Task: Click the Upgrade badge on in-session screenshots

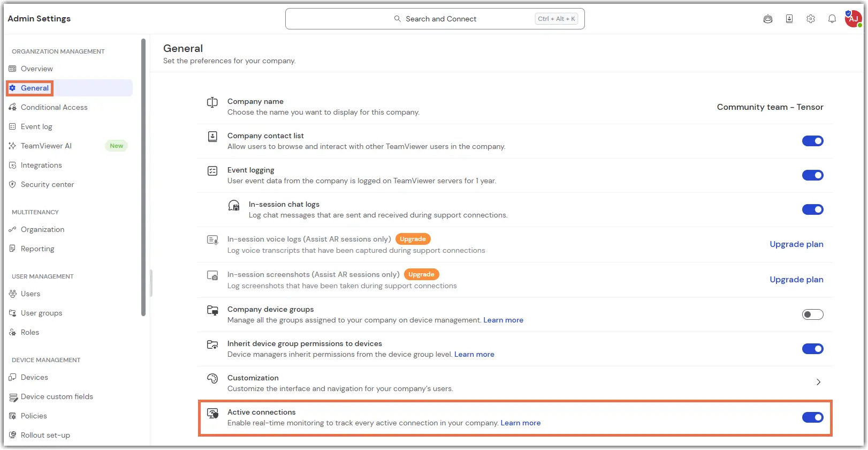Action: (x=421, y=274)
